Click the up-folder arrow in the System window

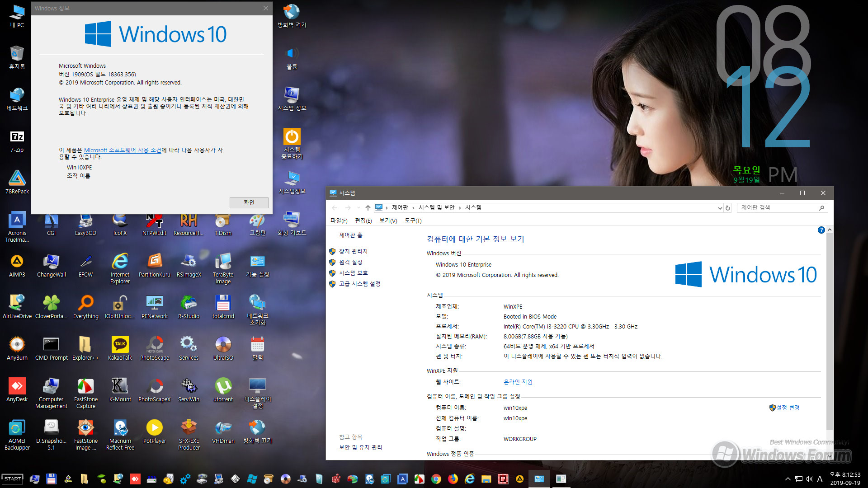pyautogui.click(x=368, y=208)
